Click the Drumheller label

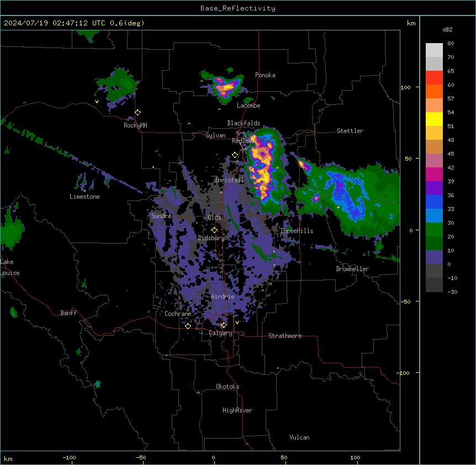[x=352, y=269]
